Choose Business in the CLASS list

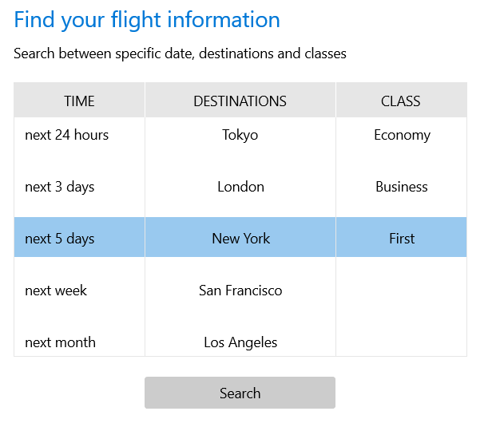402,187
